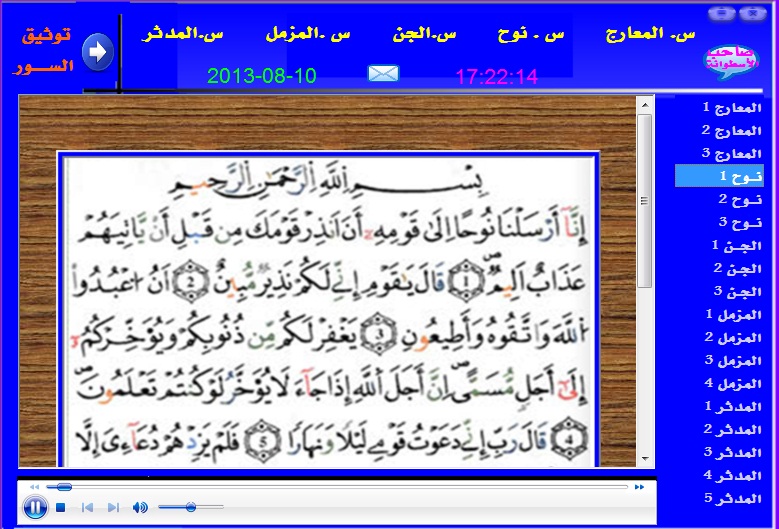Select نوح 2 in the list
Image resolution: width=779 pixels, height=529 pixels.
740,199
